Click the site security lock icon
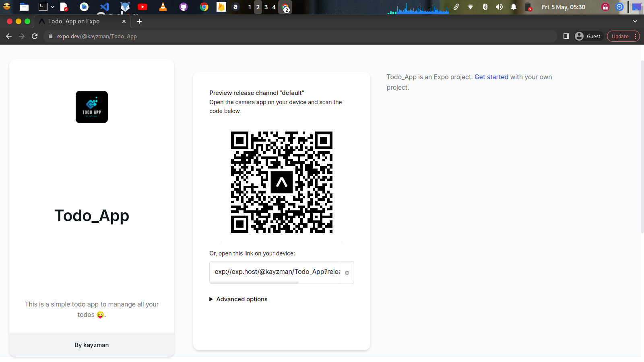 pos(51,36)
